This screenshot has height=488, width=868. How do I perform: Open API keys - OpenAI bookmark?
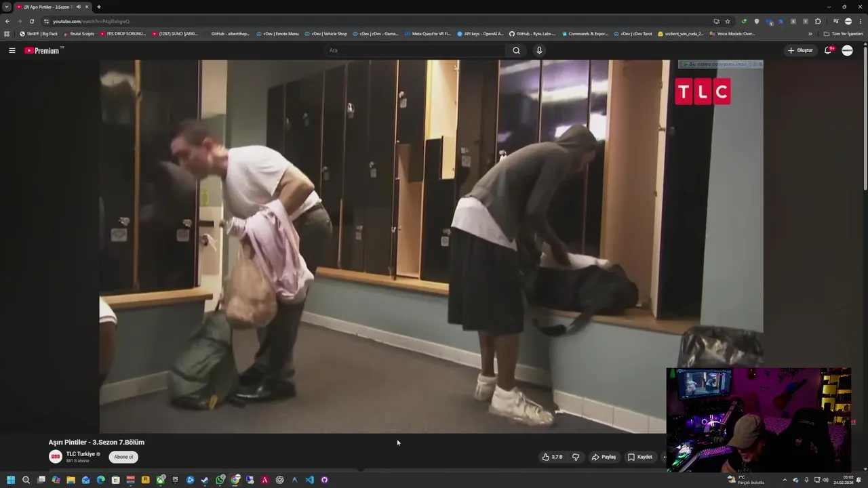coord(480,33)
